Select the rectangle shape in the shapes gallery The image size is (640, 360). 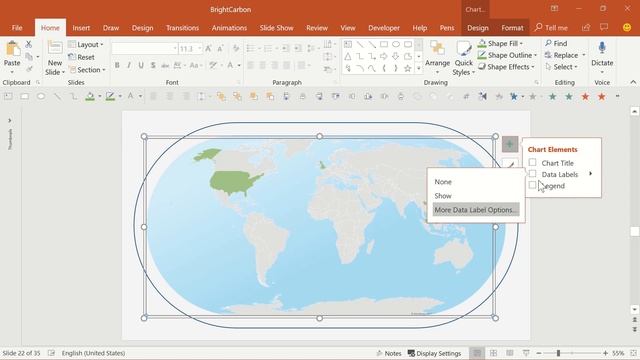384,44
